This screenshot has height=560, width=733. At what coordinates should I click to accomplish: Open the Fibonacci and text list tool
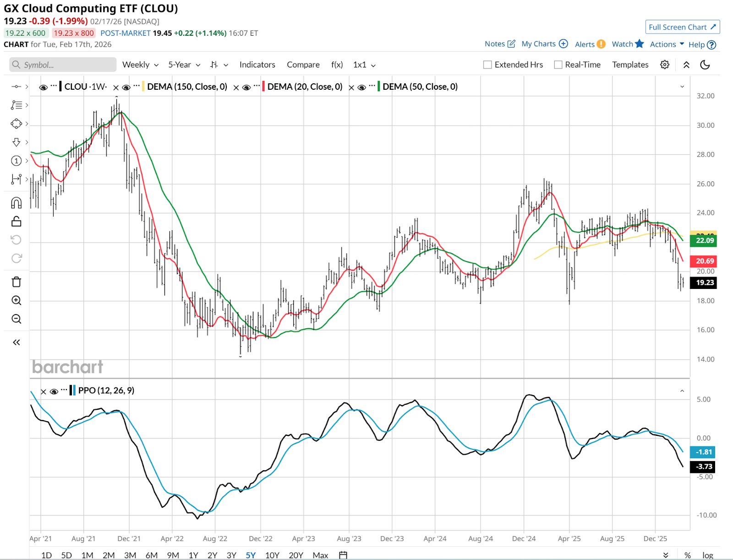point(16,105)
